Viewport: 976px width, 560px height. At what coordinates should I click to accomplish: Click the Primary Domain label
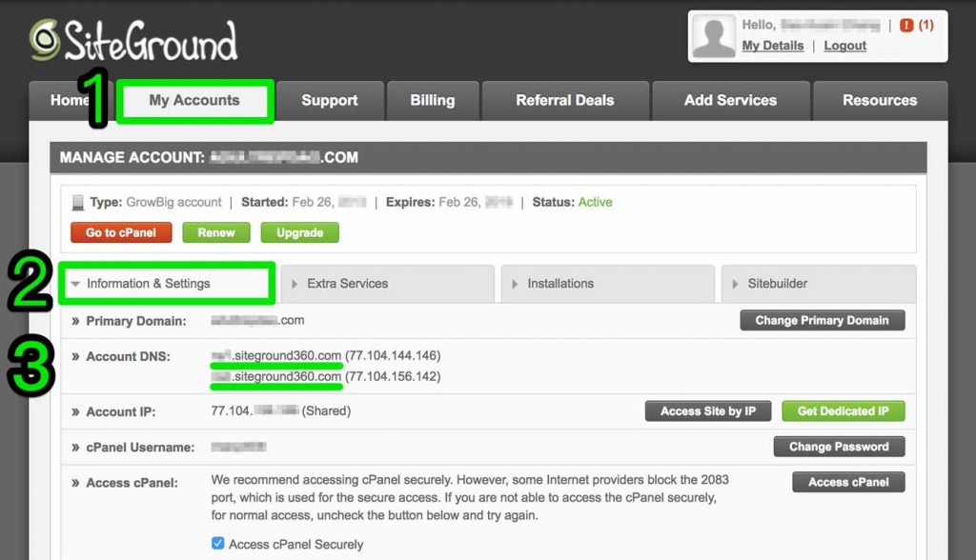coord(136,321)
